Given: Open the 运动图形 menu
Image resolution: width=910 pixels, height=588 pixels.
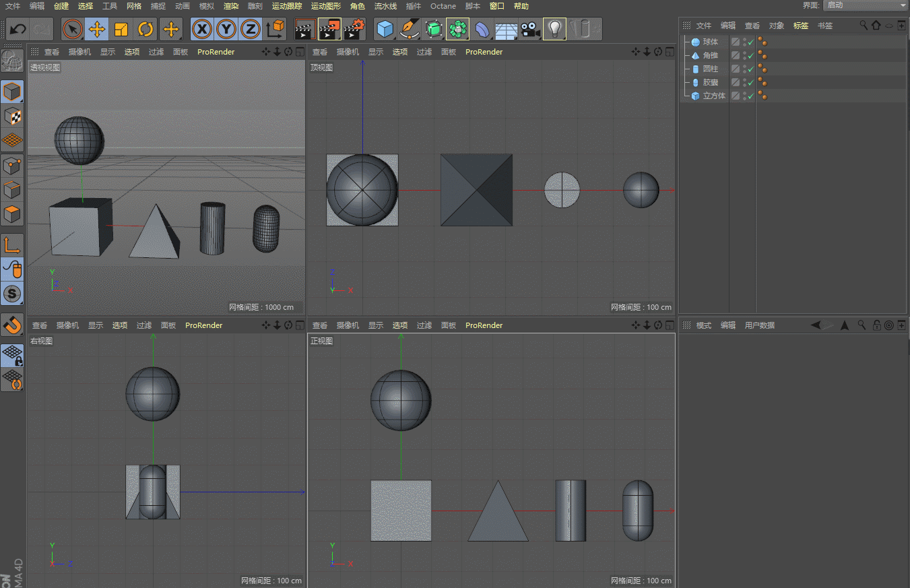Looking at the screenshot, I should pyautogui.click(x=325, y=6).
